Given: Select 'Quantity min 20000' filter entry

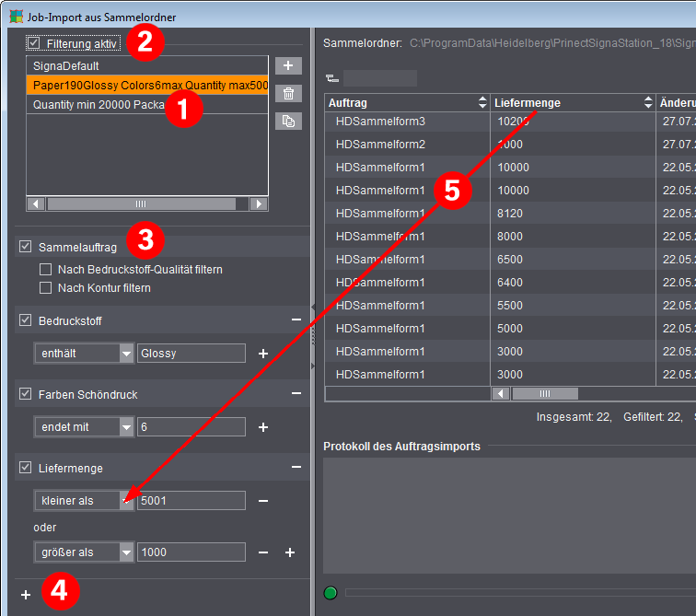Looking at the screenshot, I should (x=147, y=104).
